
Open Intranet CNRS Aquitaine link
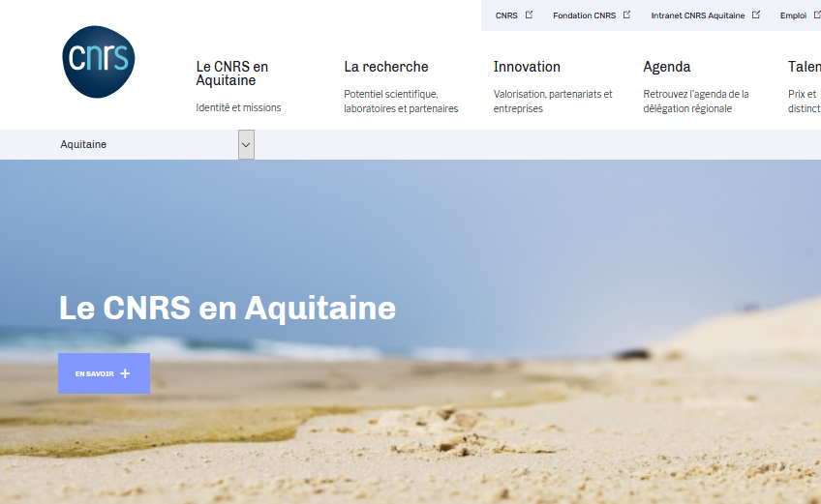(x=697, y=15)
